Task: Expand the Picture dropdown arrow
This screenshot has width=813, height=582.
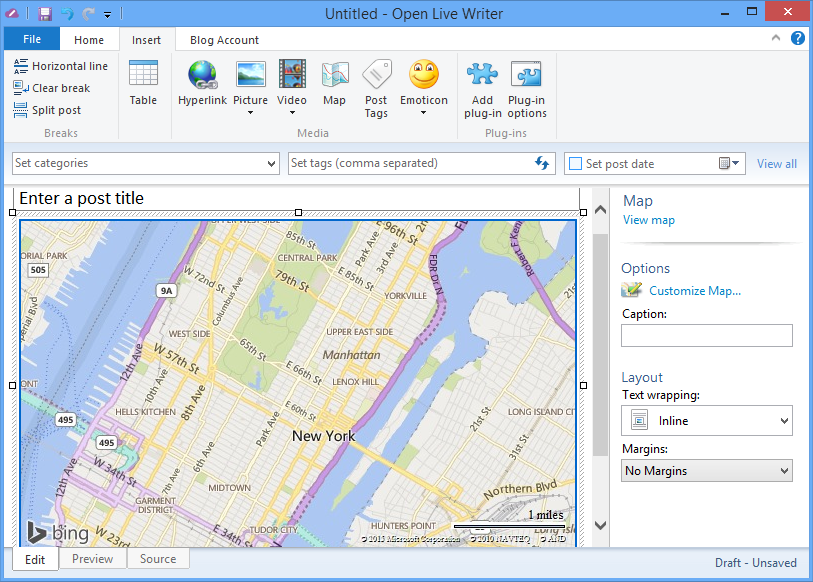Action: [250, 113]
